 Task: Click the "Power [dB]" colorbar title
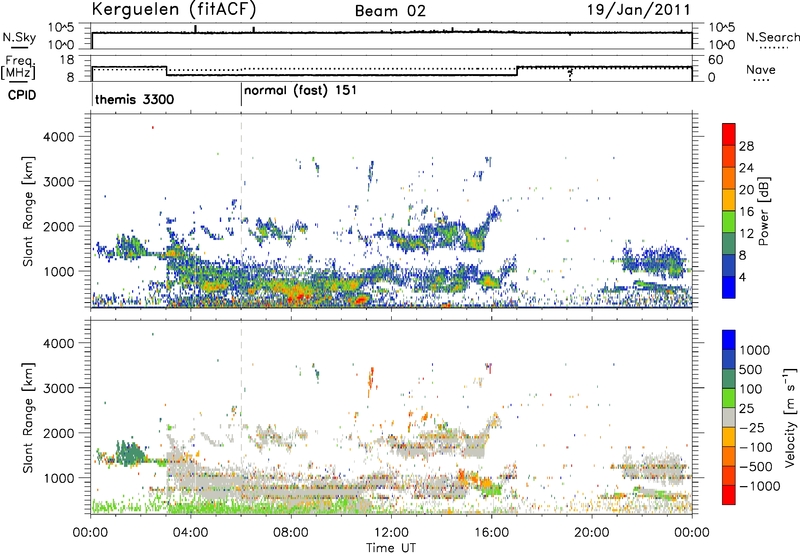[x=763, y=211]
